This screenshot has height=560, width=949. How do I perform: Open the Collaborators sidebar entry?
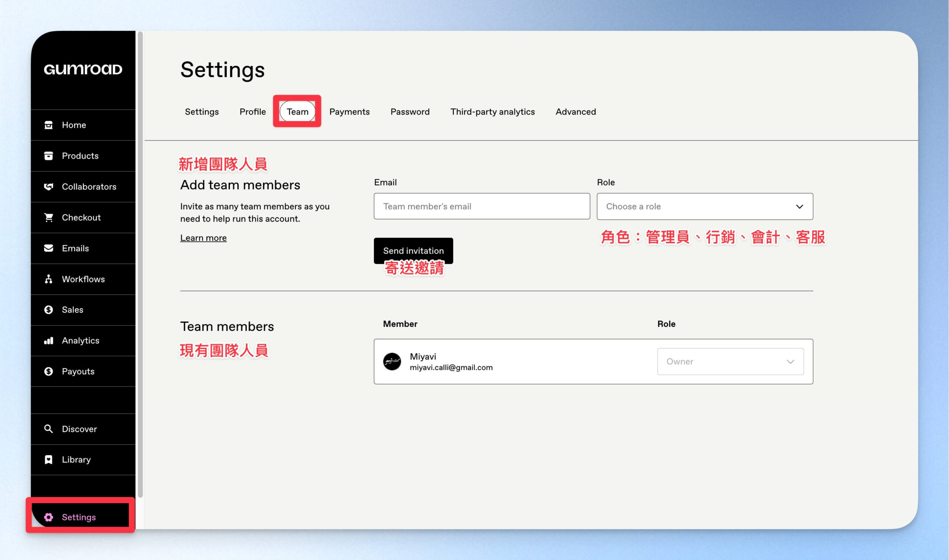(x=83, y=187)
